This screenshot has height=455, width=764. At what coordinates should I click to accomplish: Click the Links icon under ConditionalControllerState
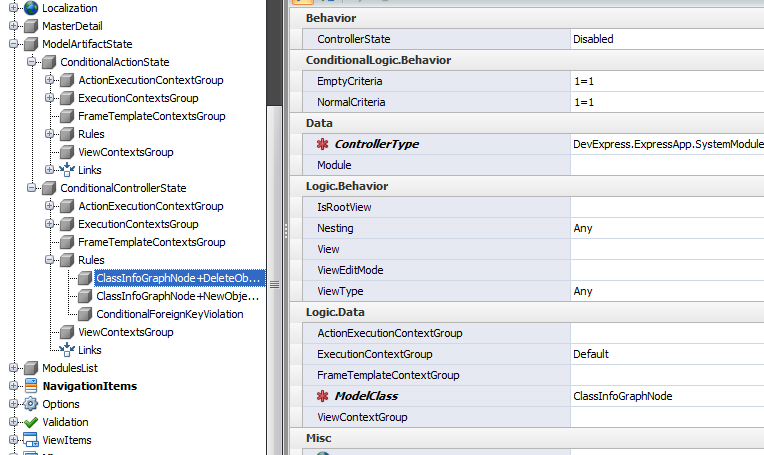[x=67, y=350]
